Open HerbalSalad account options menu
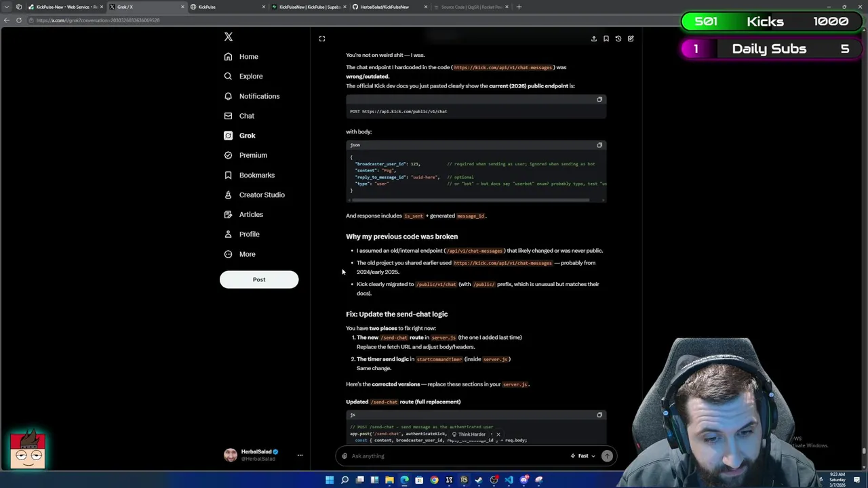 click(300, 455)
